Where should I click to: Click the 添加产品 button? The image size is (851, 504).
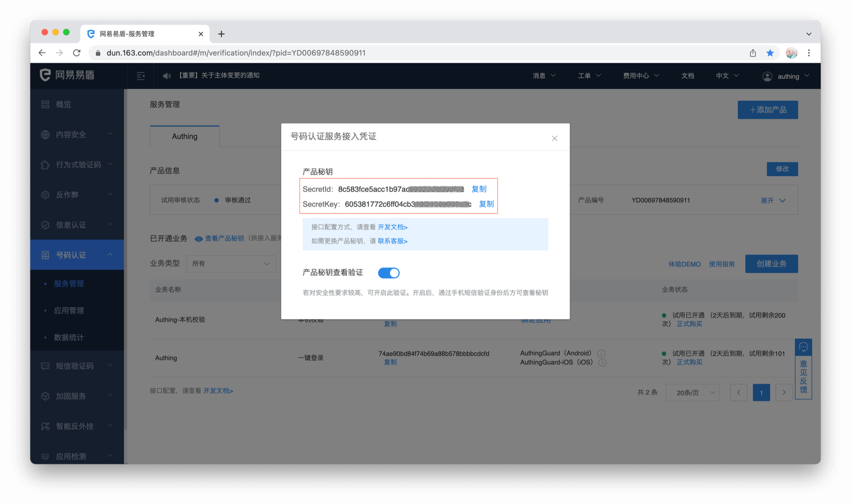768,110
